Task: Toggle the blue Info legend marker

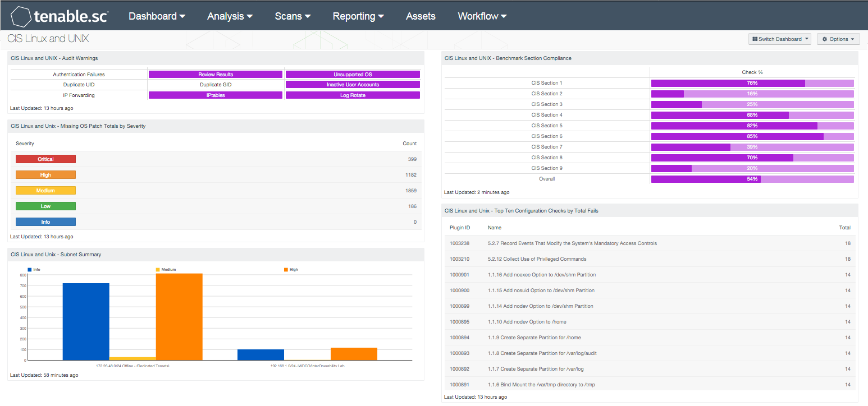Action: 30,270
